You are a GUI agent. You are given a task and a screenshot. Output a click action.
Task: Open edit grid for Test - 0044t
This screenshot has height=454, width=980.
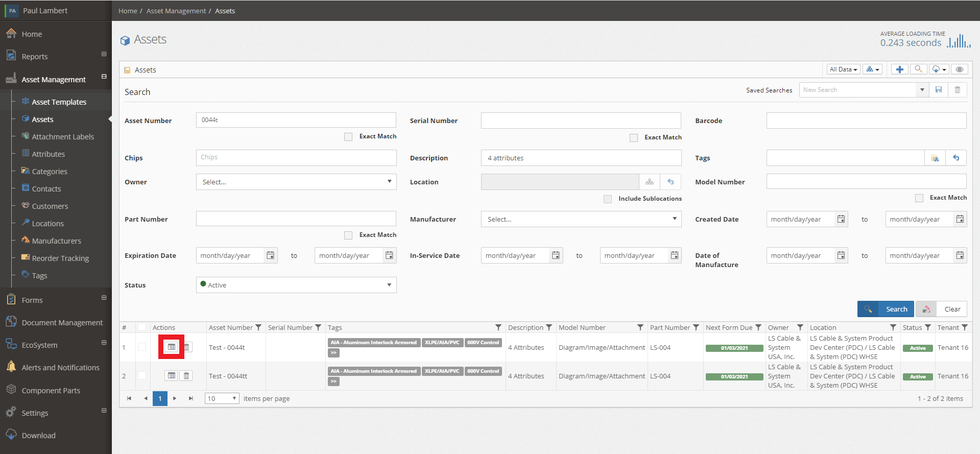click(172, 347)
